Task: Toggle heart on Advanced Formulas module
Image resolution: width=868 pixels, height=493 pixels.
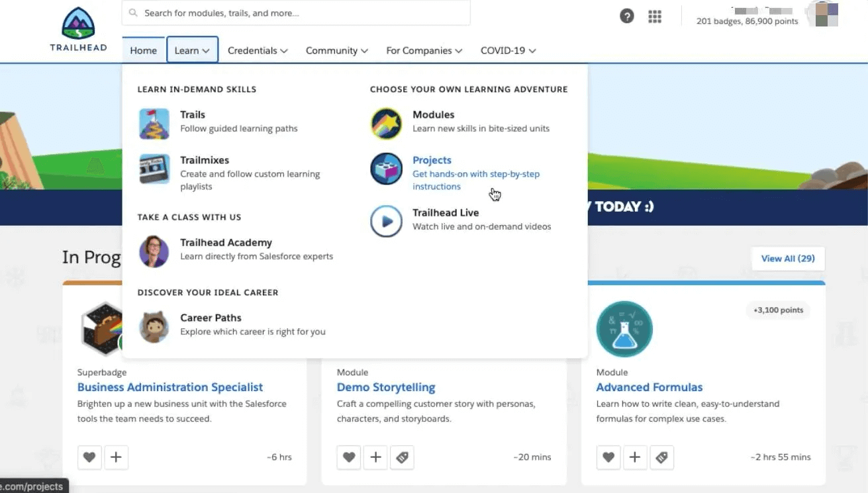Action: point(608,457)
